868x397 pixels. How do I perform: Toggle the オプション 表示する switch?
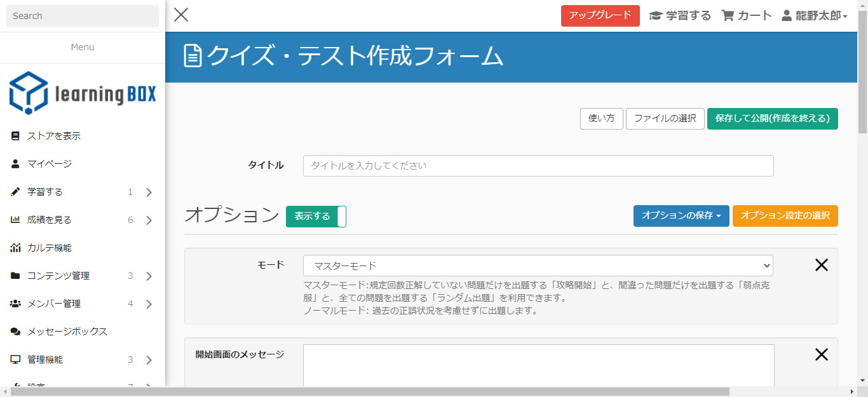pyautogui.click(x=316, y=217)
